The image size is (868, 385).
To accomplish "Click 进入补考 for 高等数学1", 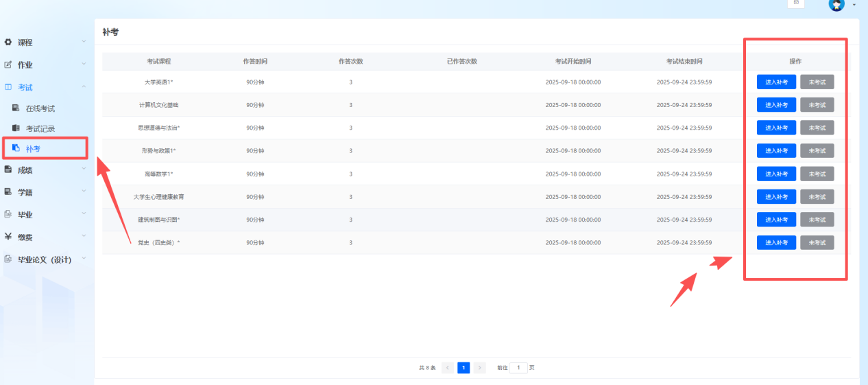I will click(x=776, y=174).
